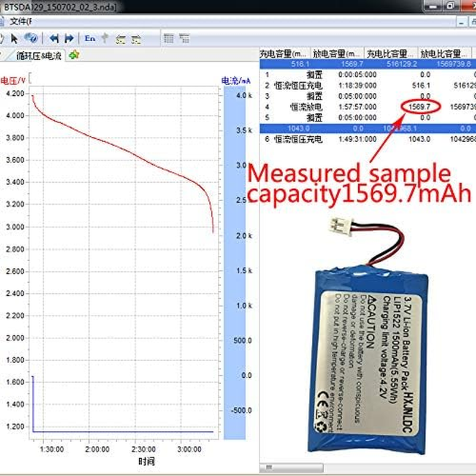Screen dimensions: 476x476
Task: Go to next with blue right arrow
Action: (70, 38)
